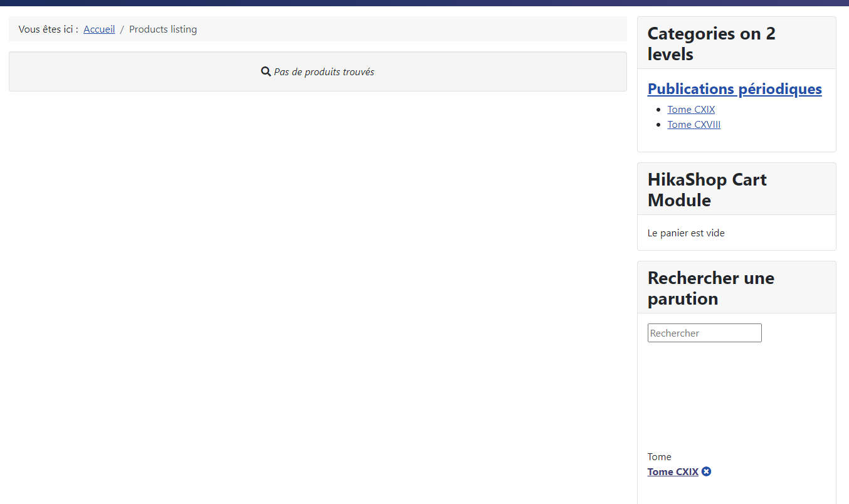Go to Accueil via the breadcrumb
The height and width of the screenshot is (504, 849).
coord(99,29)
